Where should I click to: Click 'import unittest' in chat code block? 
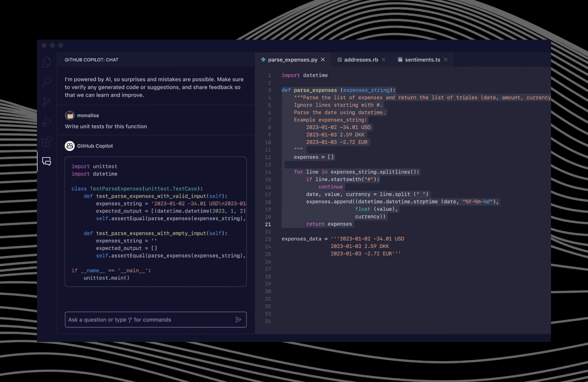(94, 166)
